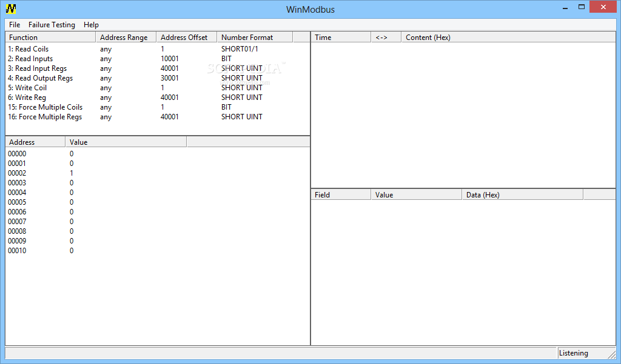This screenshot has height=364, width=621.
Task: Click the <-> direction column header
Action: click(386, 37)
